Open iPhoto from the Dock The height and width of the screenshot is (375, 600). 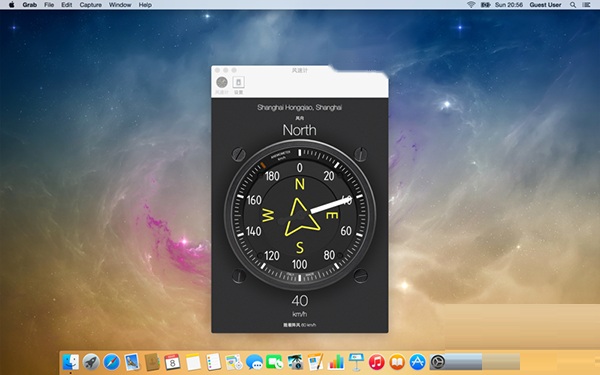click(295, 362)
